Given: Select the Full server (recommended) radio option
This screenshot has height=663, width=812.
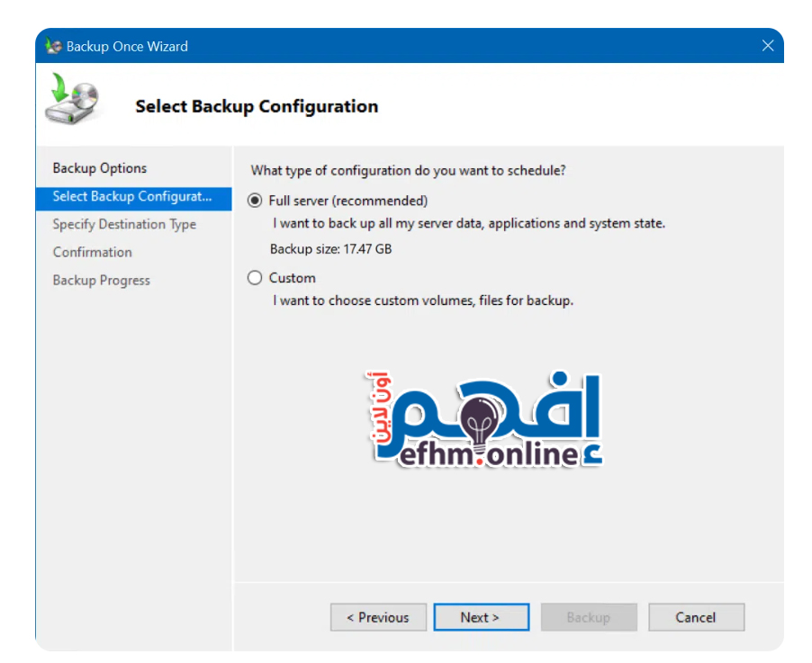Looking at the screenshot, I should pyautogui.click(x=255, y=201).
